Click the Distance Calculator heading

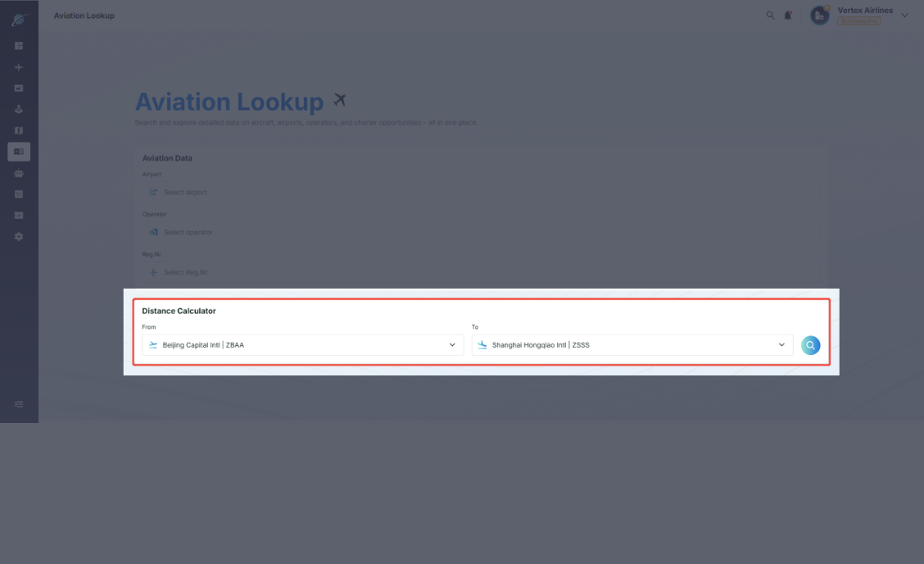point(179,311)
